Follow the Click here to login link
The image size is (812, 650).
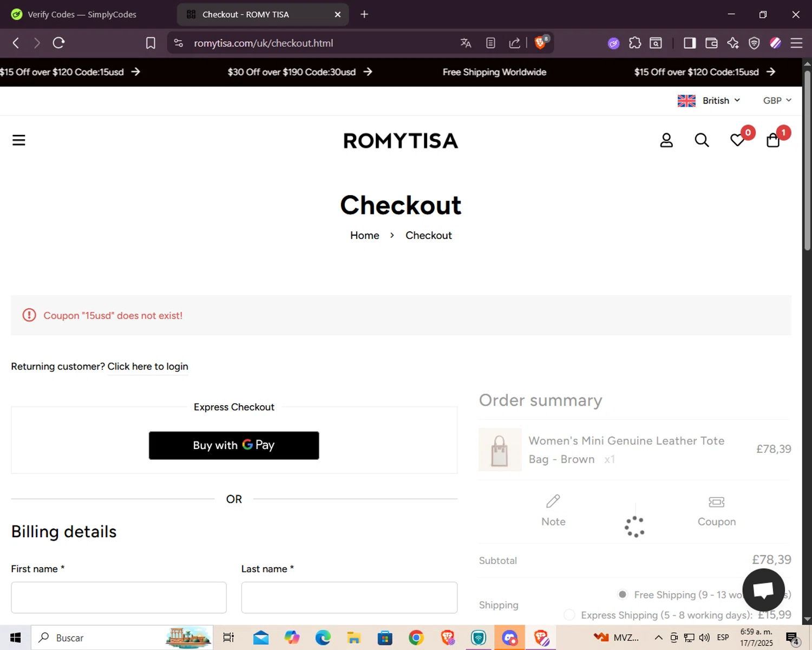(148, 367)
